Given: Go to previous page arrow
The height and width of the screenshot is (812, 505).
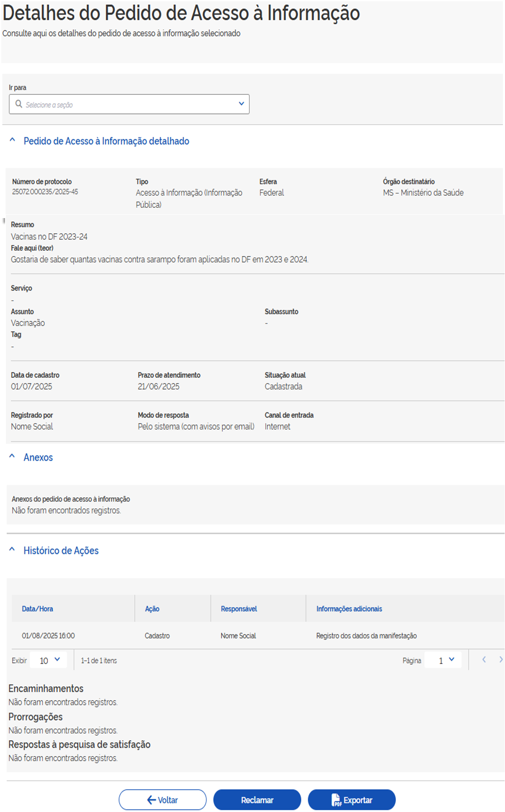Looking at the screenshot, I should click(x=484, y=660).
